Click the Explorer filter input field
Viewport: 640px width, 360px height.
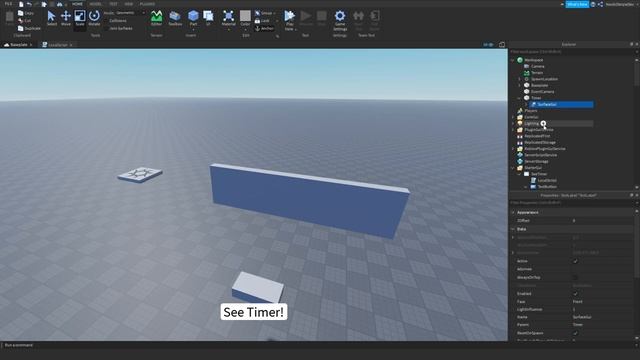click(x=571, y=52)
